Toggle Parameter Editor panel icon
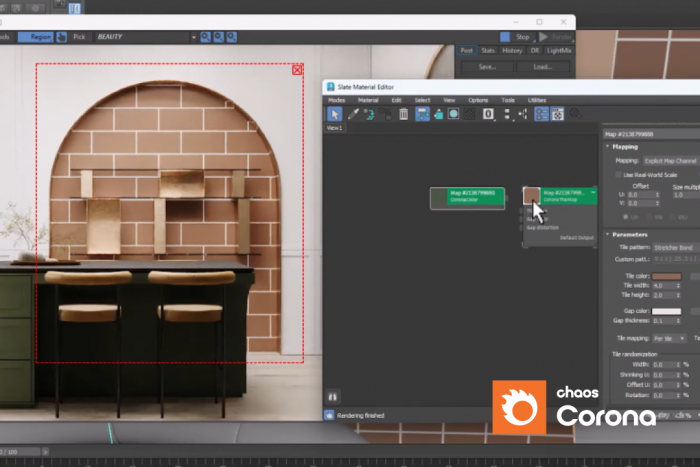Screen dimensions: 700x467 (558, 114)
